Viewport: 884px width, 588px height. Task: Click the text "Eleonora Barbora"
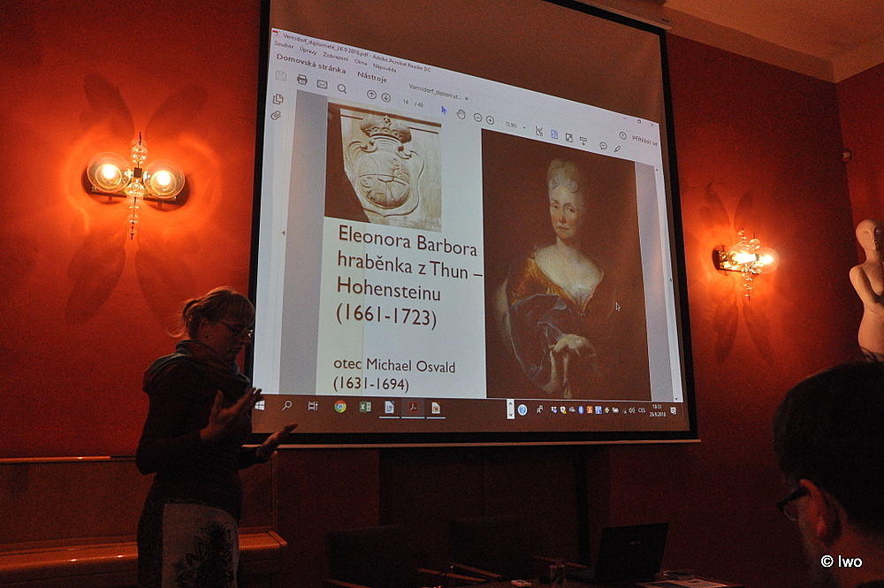pyautogui.click(x=407, y=241)
